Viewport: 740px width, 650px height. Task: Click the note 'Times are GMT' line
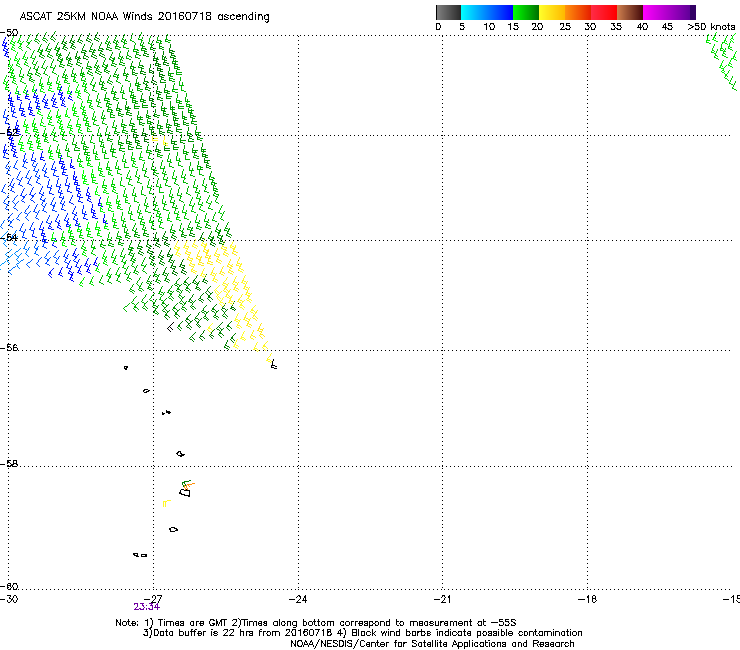click(316, 623)
